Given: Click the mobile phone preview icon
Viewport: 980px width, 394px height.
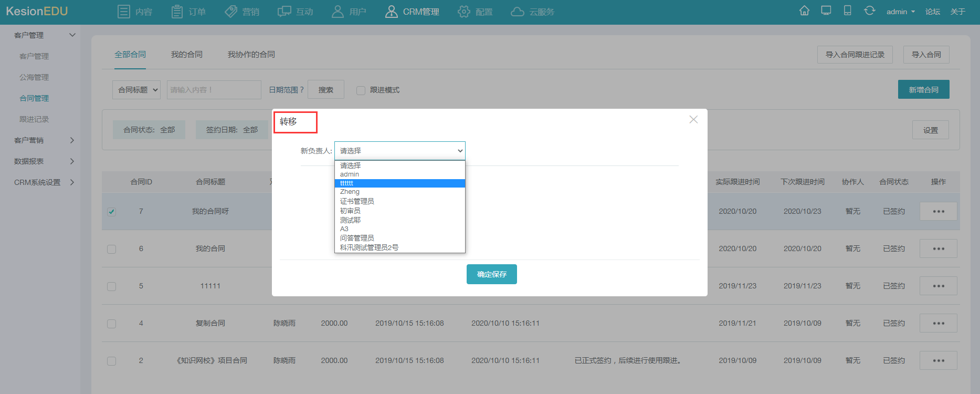Looking at the screenshot, I should click(x=848, y=11).
